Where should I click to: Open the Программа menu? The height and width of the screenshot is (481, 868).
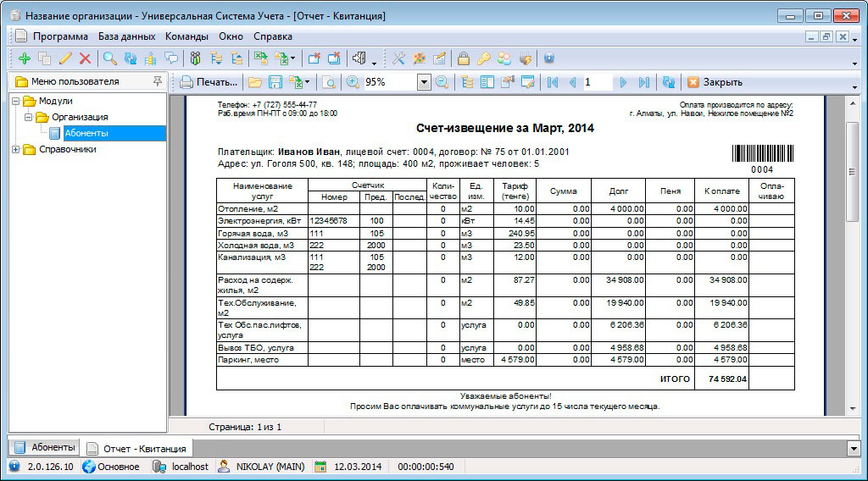point(60,36)
